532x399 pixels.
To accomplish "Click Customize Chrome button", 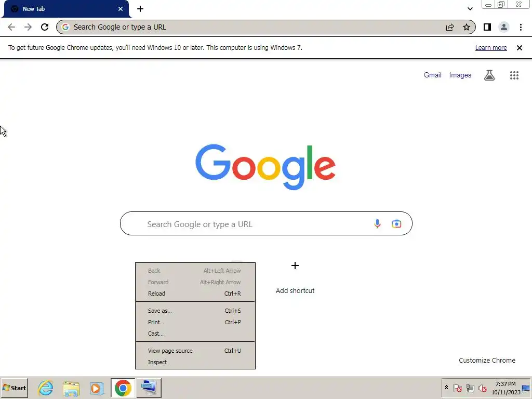I will pyautogui.click(x=487, y=361).
